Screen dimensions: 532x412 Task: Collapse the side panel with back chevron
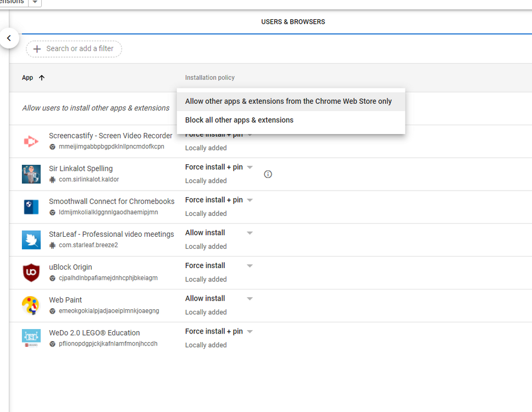pos(9,38)
